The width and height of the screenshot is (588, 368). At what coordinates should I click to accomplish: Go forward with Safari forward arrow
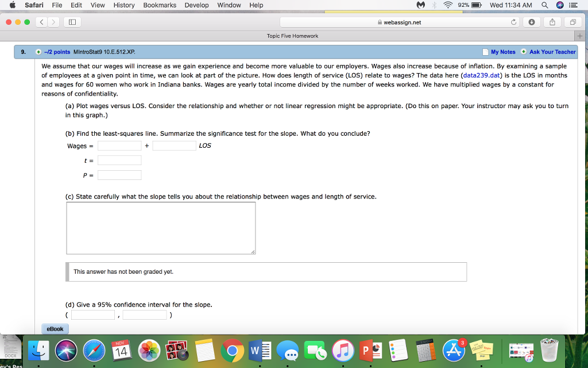(53, 22)
